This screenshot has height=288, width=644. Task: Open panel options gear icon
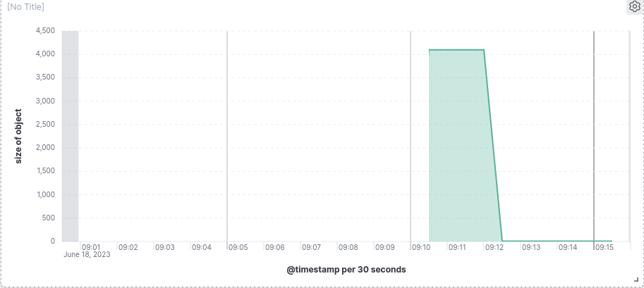pyautogui.click(x=633, y=7)
